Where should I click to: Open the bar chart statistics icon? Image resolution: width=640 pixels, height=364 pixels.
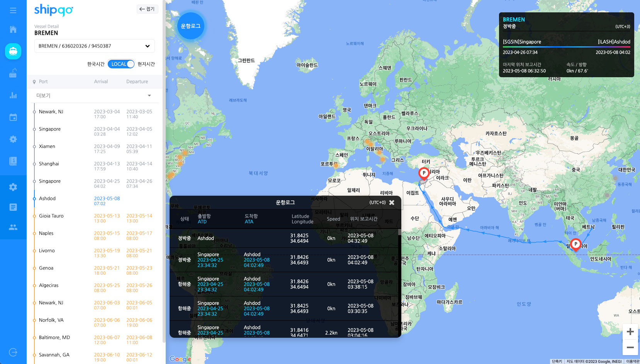point(13,95)
